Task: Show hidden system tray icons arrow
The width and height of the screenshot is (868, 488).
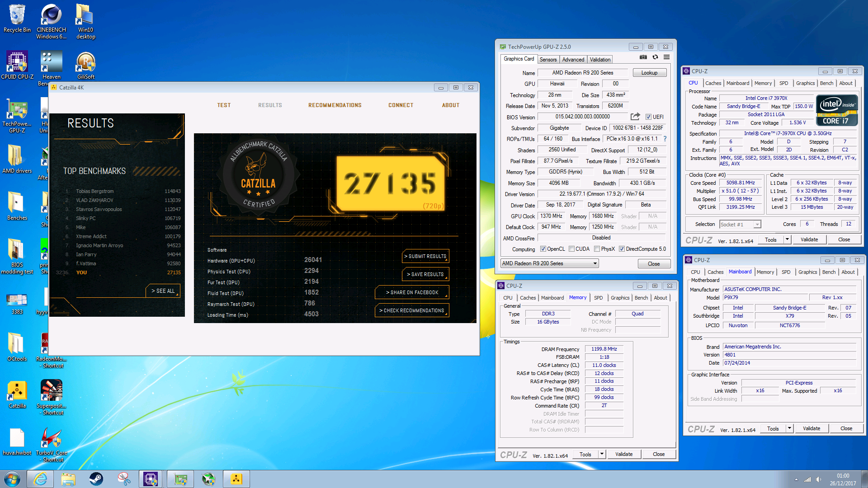Action: 796,479
